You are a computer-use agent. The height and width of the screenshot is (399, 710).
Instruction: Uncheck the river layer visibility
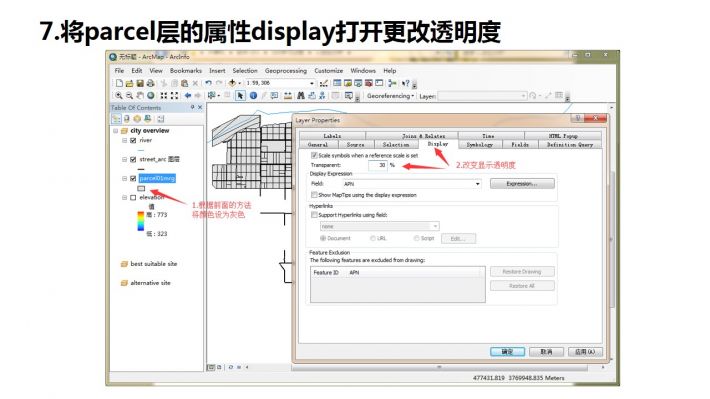point(133,140)
